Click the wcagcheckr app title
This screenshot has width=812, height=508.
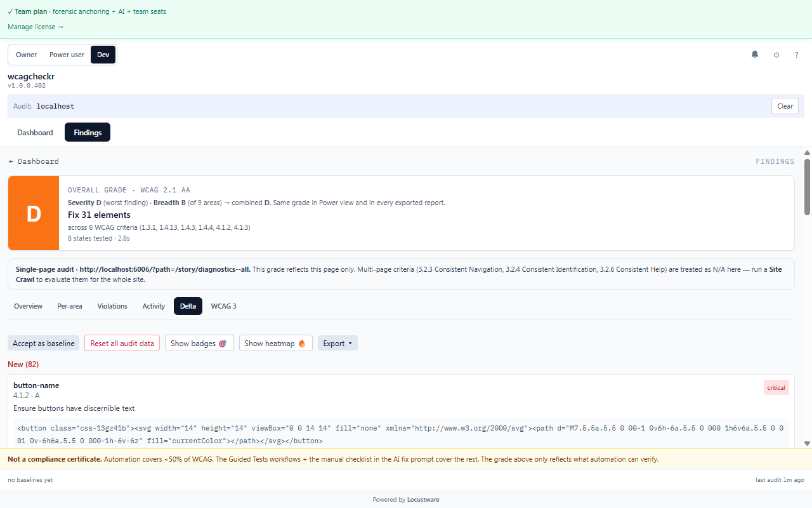31,76
